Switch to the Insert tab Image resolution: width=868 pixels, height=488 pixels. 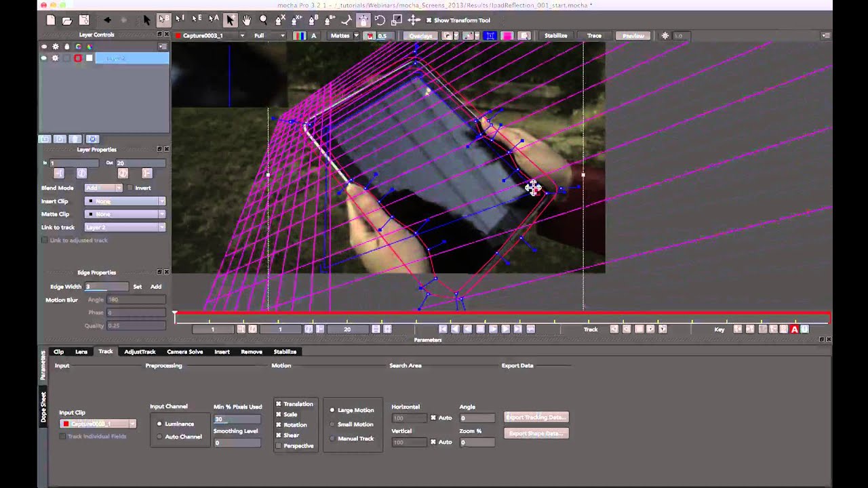coord(222,352)
